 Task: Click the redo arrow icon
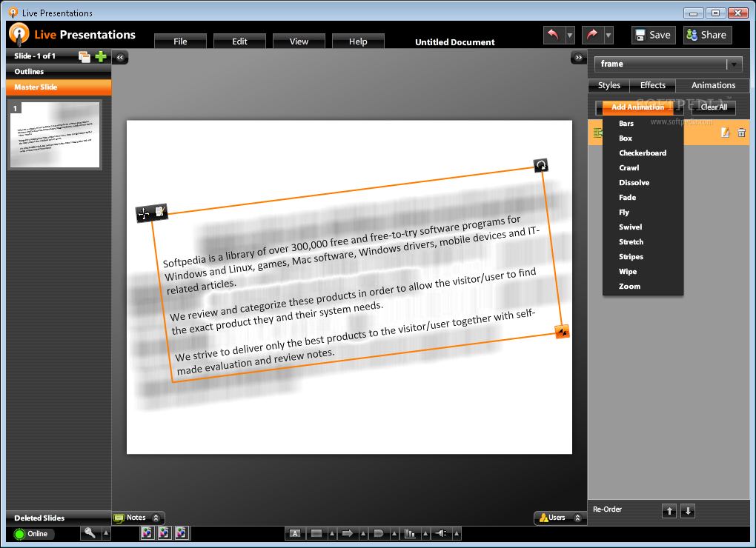pyautogui.click(x=592, y=35)
